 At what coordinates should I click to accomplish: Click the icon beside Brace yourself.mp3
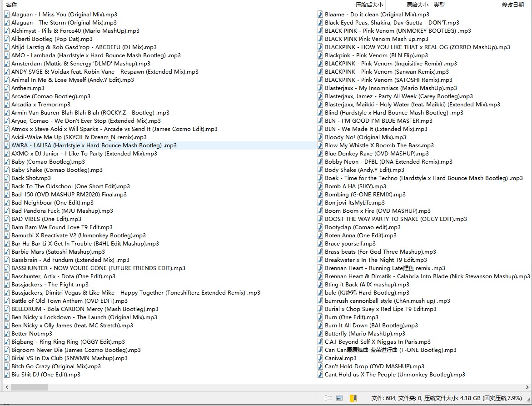point(320,244)
